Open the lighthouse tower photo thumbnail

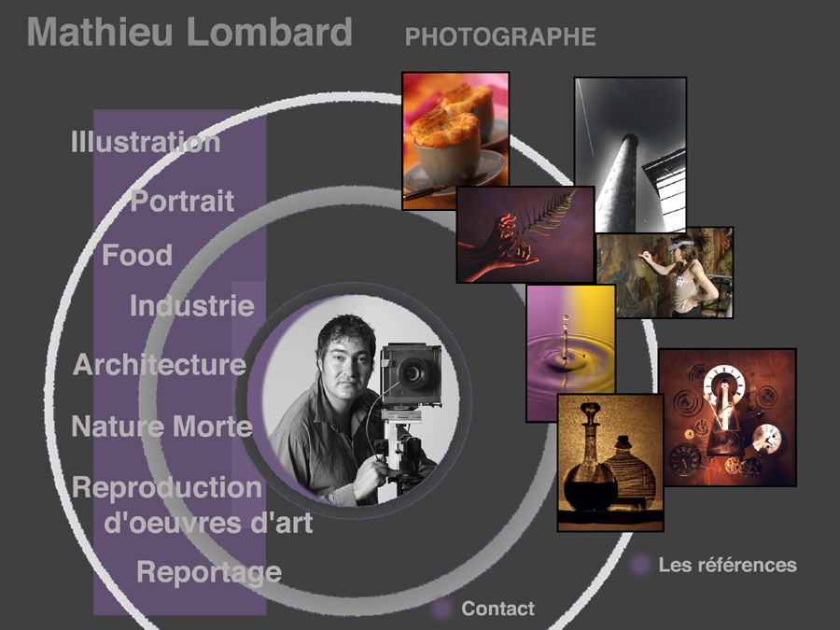click(x=631, y=154)
